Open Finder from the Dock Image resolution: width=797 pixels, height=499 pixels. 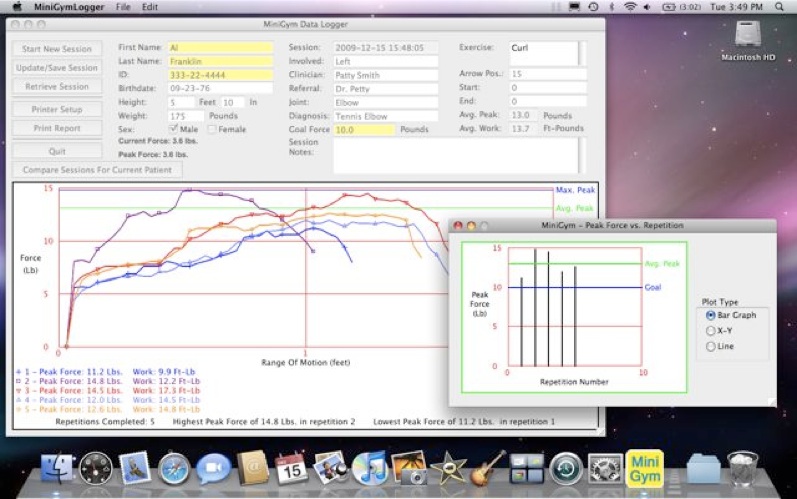click(x=56, y=468)
